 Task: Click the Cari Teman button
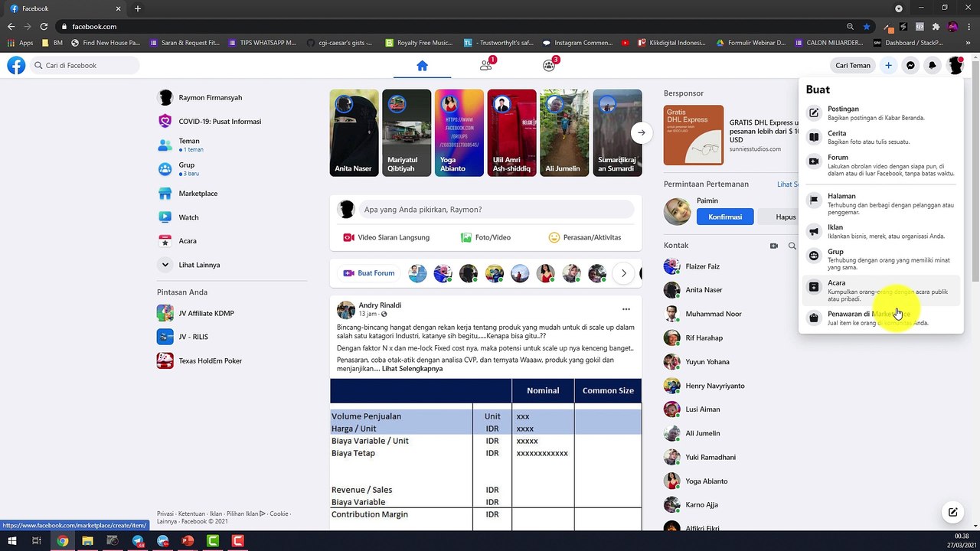(853, 65)
